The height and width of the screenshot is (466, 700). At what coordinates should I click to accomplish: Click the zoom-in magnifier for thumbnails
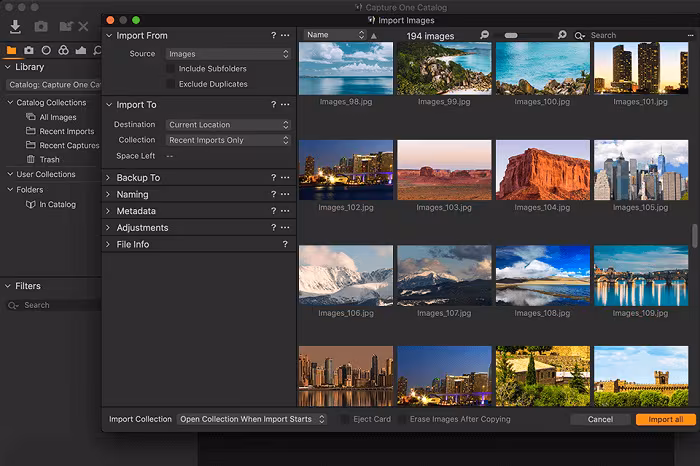pyautogui.click(x=562, y=35)
